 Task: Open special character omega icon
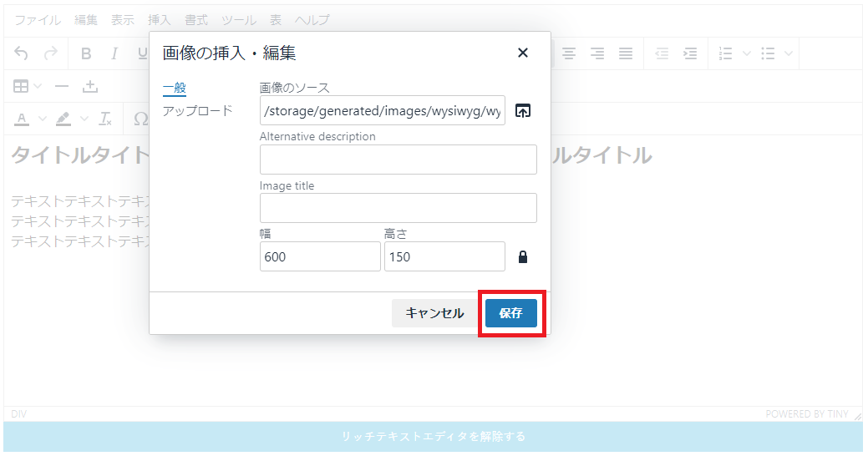tap(140, 119)
